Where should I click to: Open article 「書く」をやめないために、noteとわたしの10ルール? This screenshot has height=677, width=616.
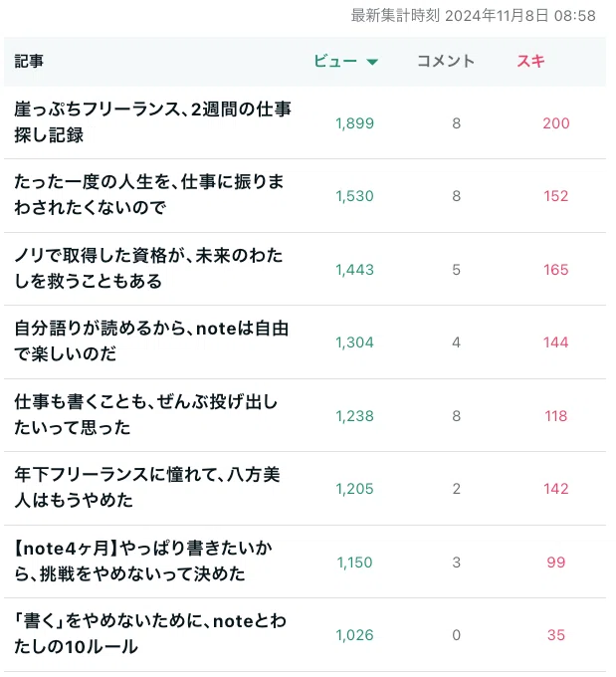click(x=151, y=636)
